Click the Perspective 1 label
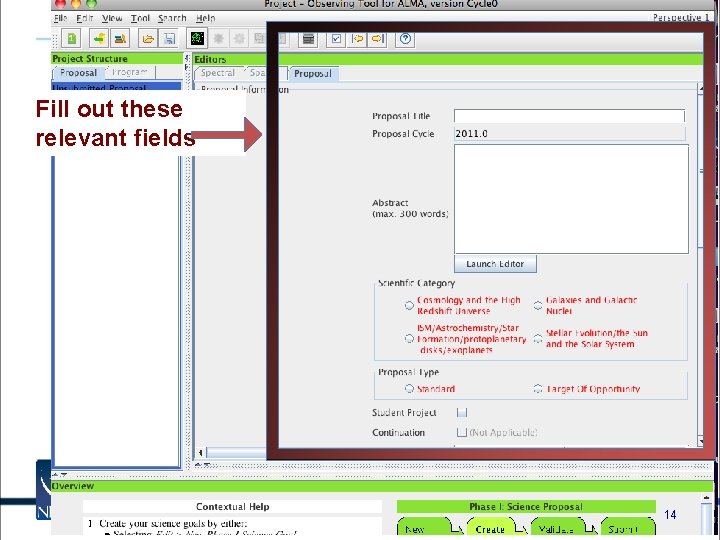720x540 pixels. (x=681, y=17)
